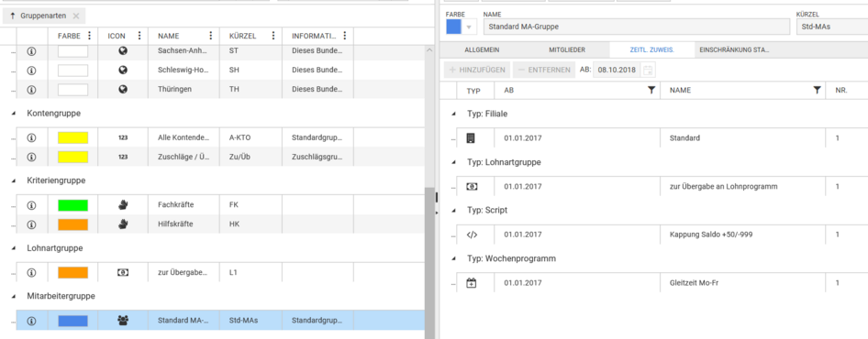Click info icon in Sachsen-Anhalt row
868x339 pixels.
pyautogui.click(x=31, y=52)
